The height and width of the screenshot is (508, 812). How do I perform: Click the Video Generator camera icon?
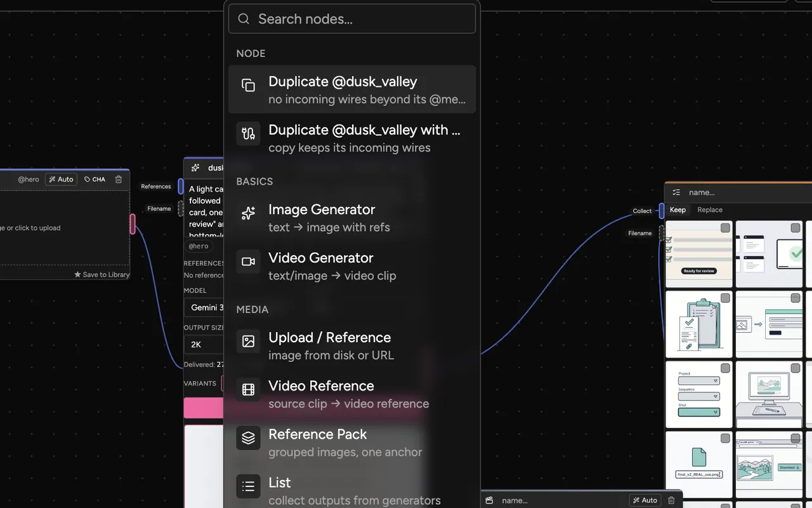click(x=248, y=262)
